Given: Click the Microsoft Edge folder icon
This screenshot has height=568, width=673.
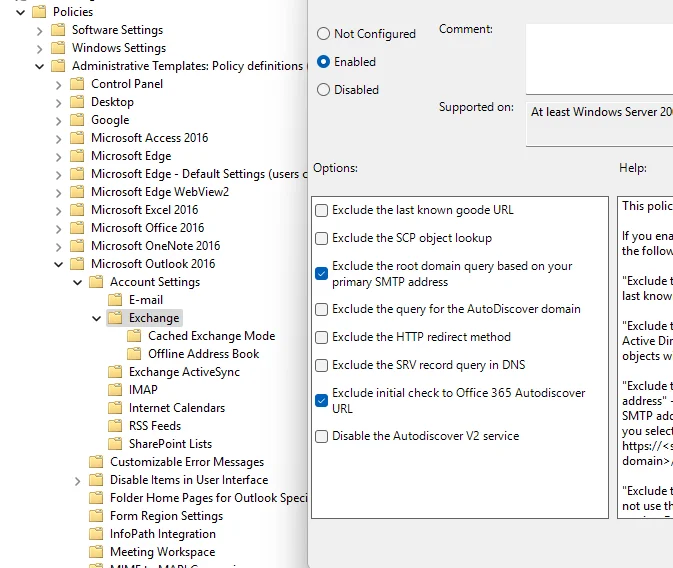Looking at the screenshot, I should tap(77, 156).
